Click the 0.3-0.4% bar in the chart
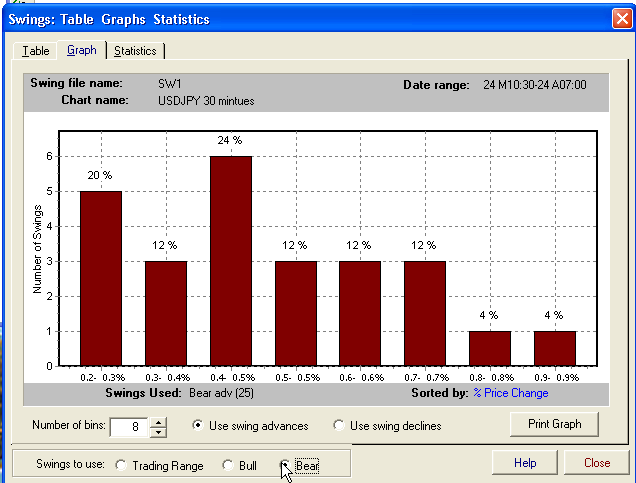 (166, 312)
